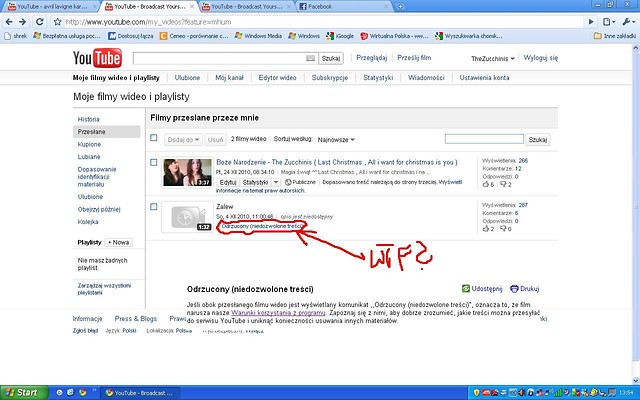Open the Ceneo bookmark

pyautogui.click(x=194, y=36)
